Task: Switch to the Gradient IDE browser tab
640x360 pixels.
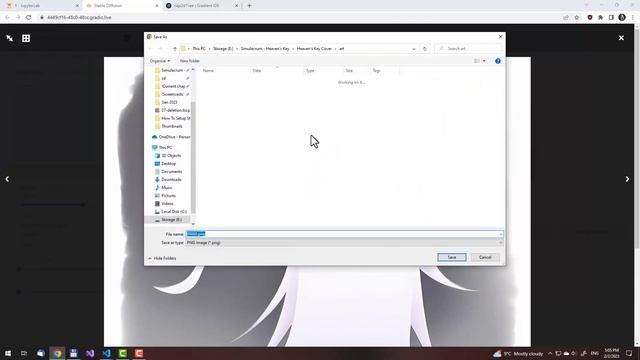Action: pyautogui.click(x=202, y=6)
